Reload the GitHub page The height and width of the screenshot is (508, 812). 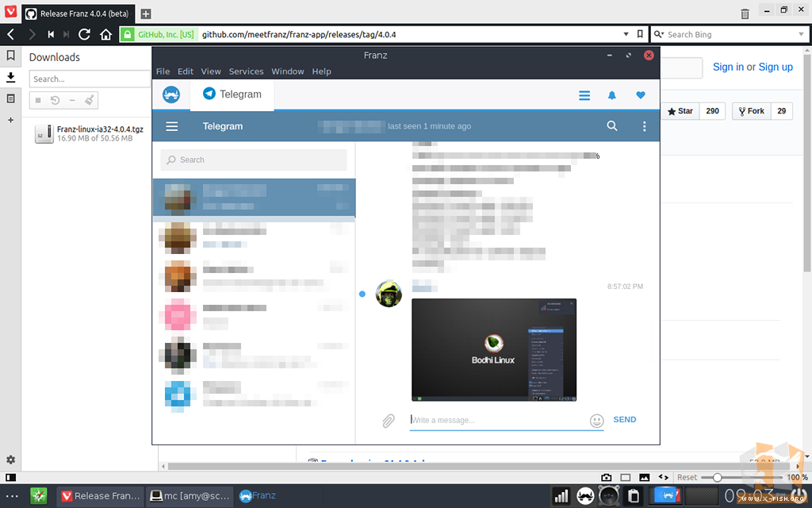84,35
